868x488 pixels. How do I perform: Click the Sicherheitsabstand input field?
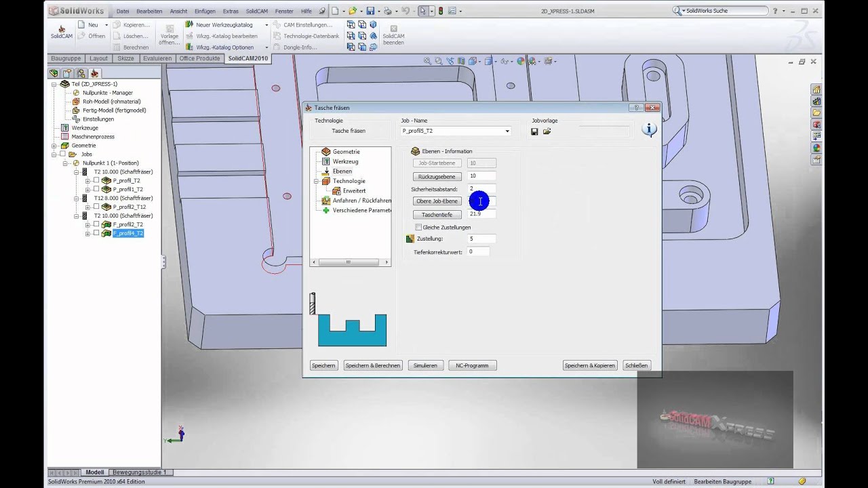481,188
